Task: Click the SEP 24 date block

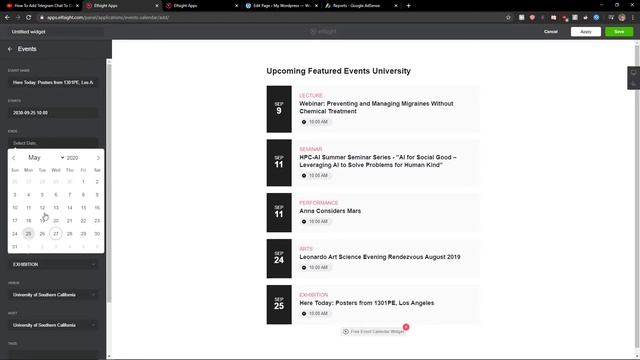Action: (x=279, y=258)
